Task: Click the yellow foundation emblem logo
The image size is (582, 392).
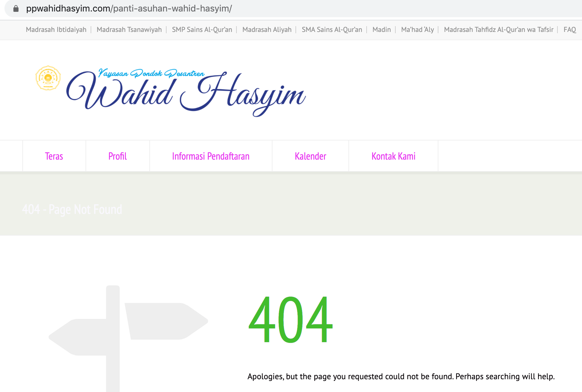Action: point(48,78)
